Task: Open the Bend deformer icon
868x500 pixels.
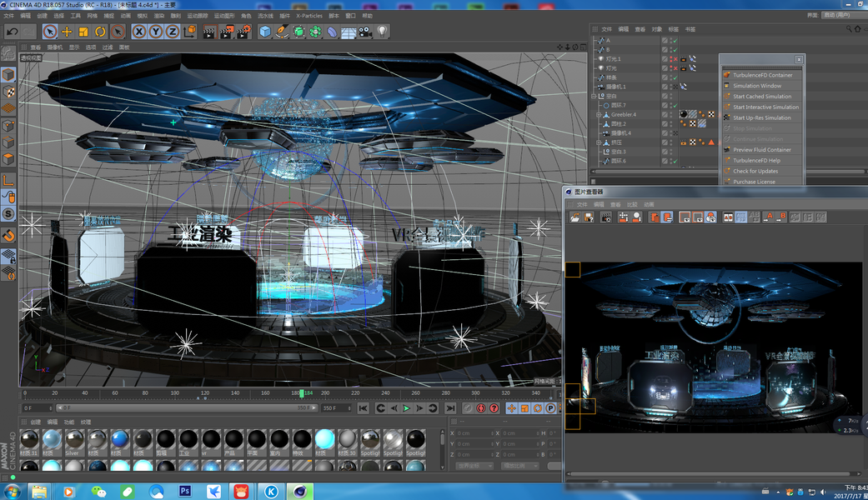Action: (x=332, y=32)
